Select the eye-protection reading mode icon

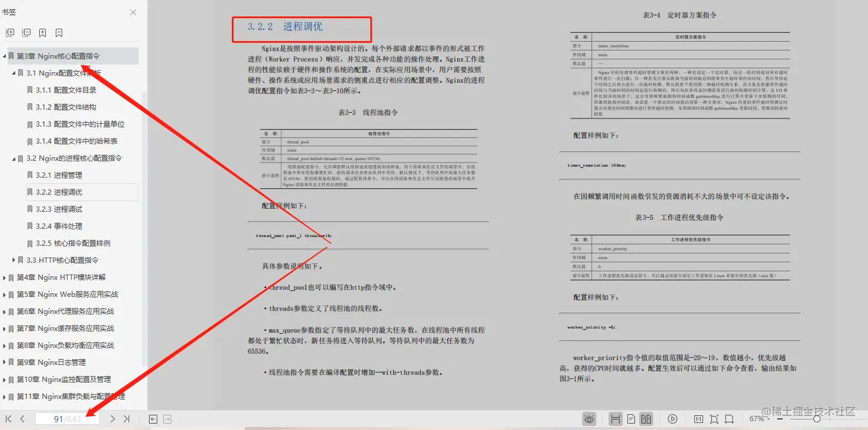[589, 418]
